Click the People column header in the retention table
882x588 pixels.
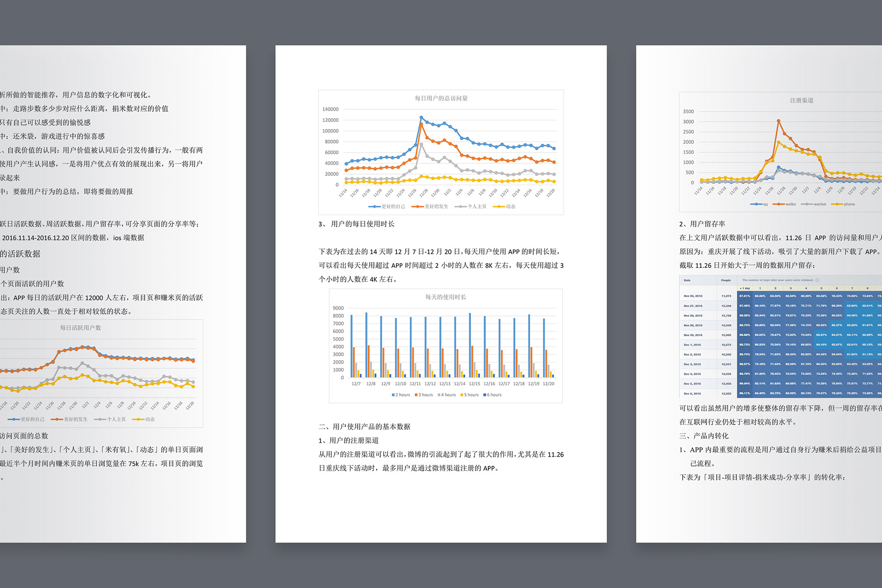tap(726, 280)
